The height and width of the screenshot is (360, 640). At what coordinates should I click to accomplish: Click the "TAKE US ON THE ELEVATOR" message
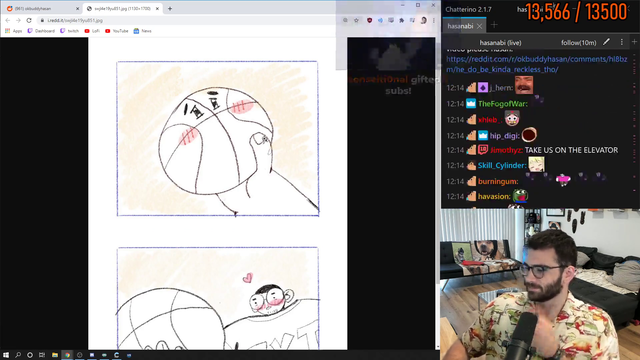point(571,150)
